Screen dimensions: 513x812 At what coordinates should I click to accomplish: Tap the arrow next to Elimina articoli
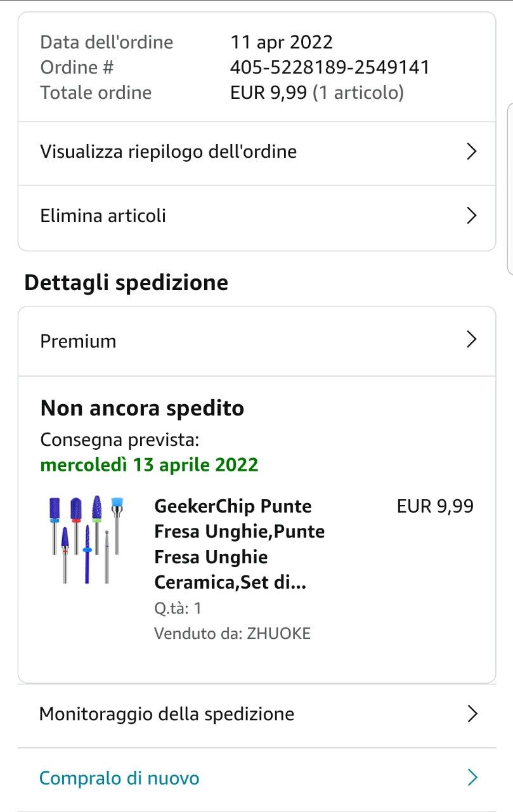(x=471, y=216)
